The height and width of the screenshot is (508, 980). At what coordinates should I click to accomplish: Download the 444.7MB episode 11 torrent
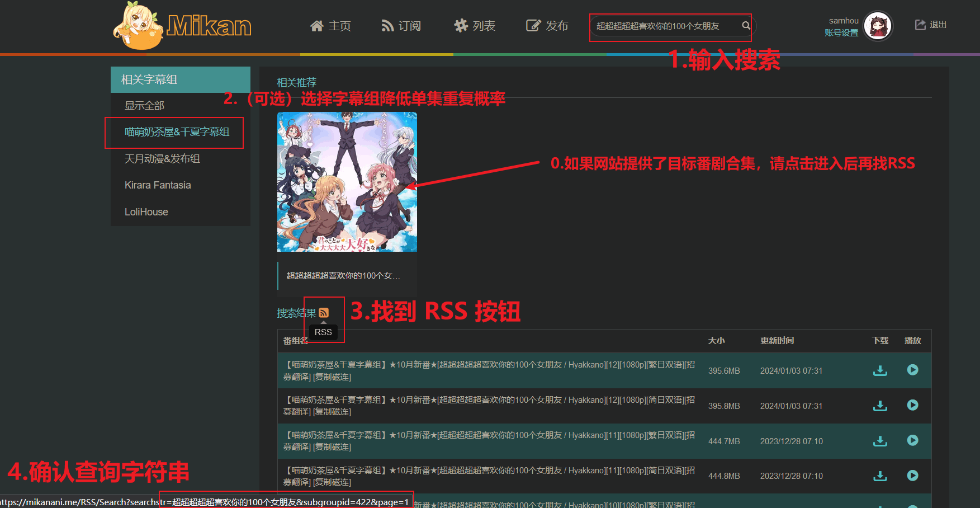click(880, 441)
